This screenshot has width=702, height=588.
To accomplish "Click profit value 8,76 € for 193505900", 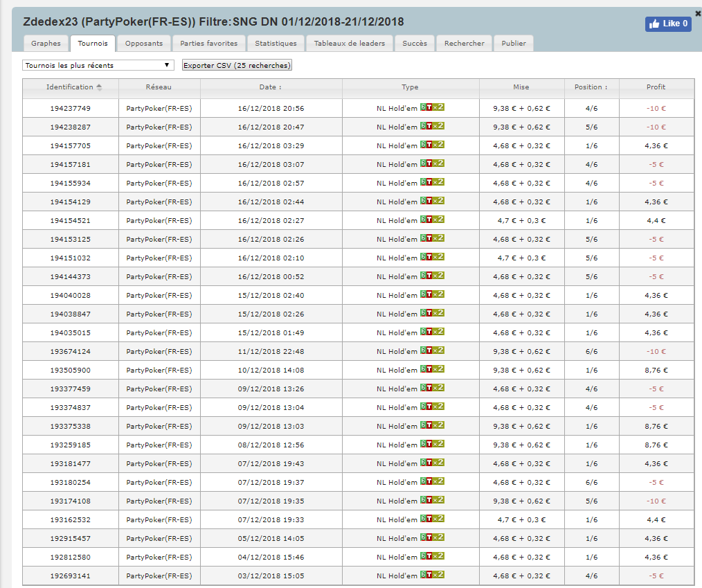I will (x=656, y=371).
